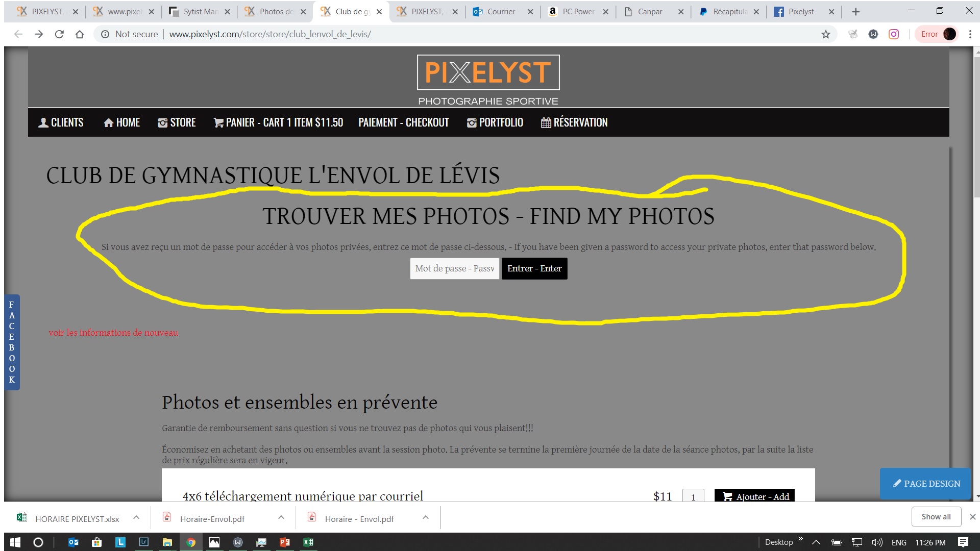The height and width of the screenshot is (551, 980).
Task: Click the browser home icon
Action: (80, 34)
